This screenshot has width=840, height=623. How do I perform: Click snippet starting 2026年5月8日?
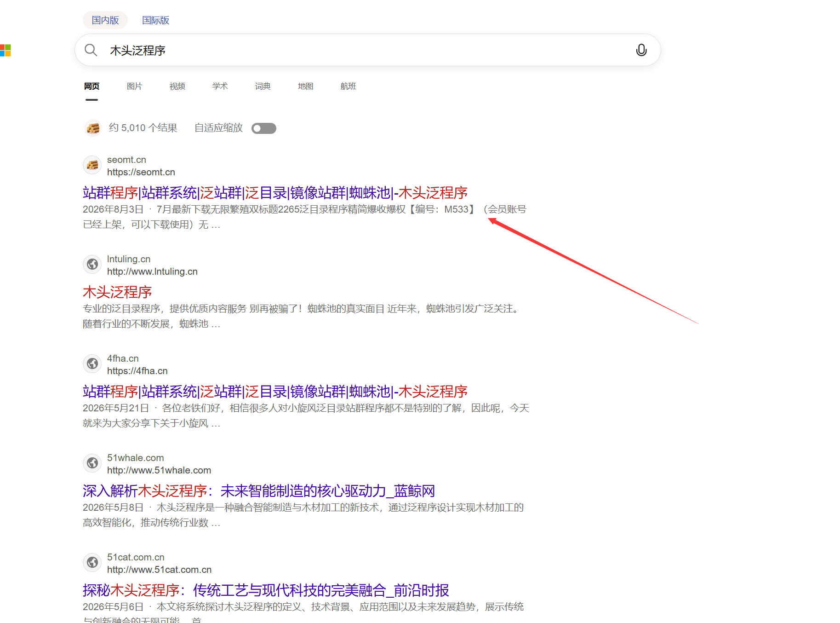click(x=303, y=515)
